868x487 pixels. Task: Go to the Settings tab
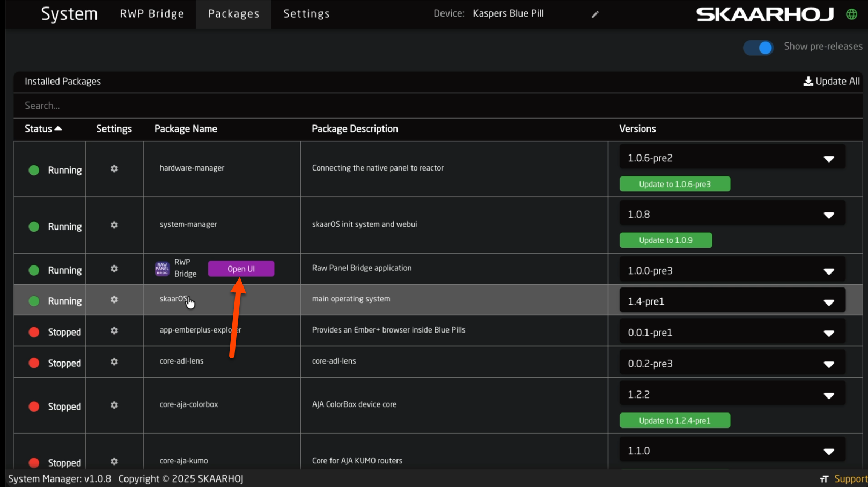coord(306,14)
